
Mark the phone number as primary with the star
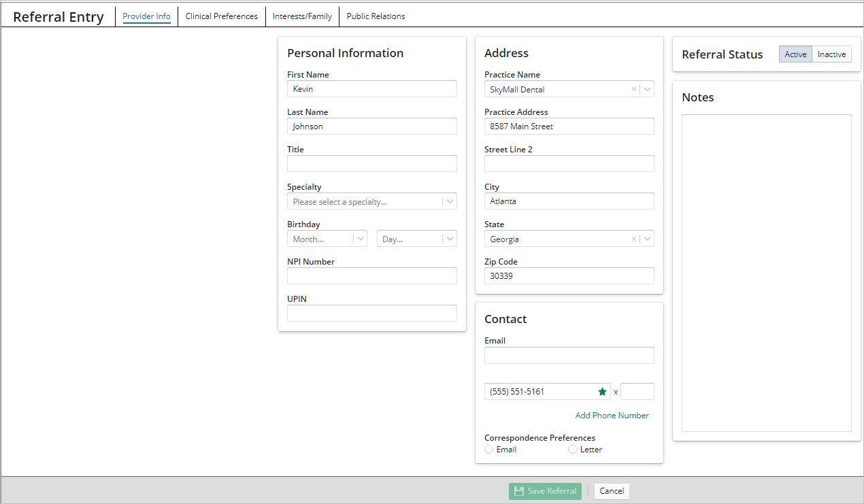tap(602, 391)
